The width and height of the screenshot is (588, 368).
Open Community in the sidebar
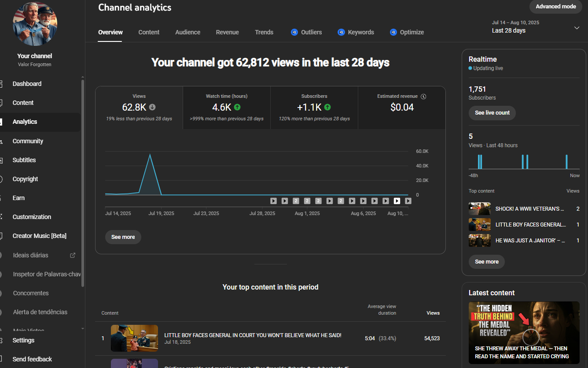40,141
